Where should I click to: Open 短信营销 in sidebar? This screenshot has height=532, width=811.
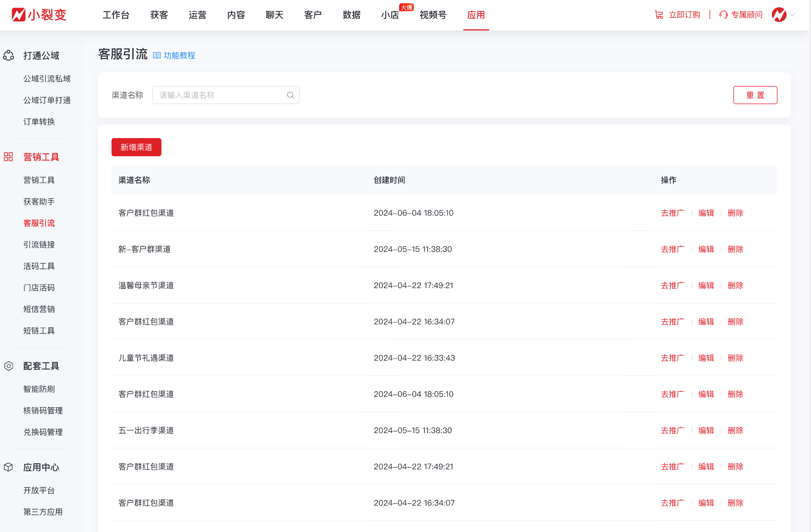pyautogui.click(x=39, y=309)
